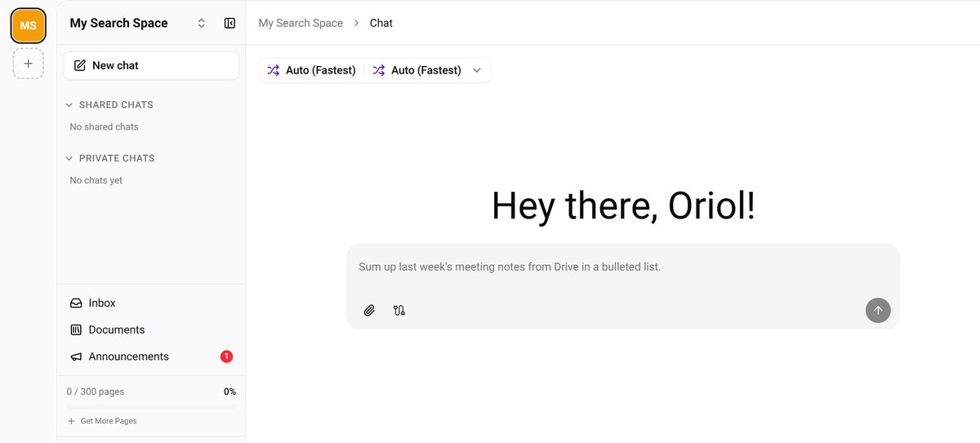Screen dimensions: 980x443
Task: Attach a file with the paperclip icon
Action: (x=369, y=310)
